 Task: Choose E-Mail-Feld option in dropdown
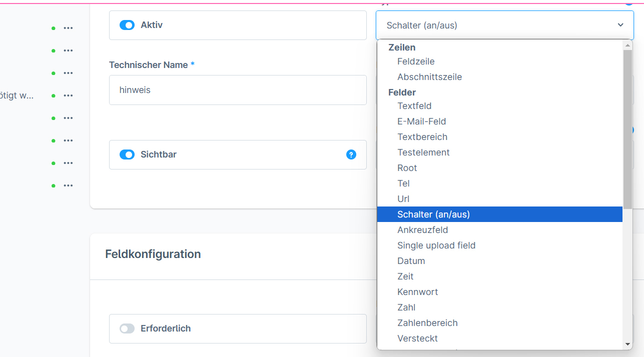(421, 121)
